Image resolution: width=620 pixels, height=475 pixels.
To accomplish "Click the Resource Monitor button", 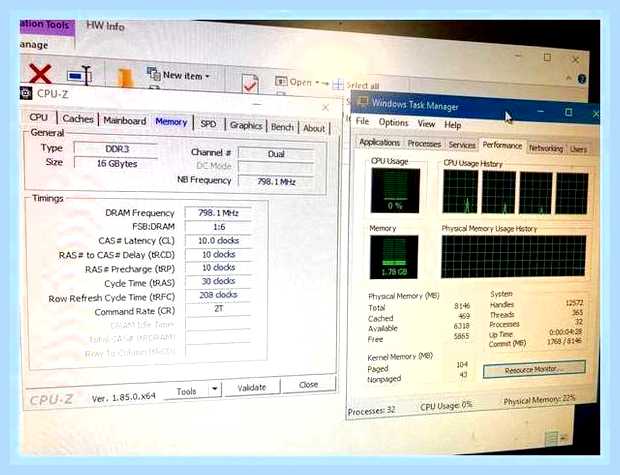I will pyautogui.click(x=534, y=369).
